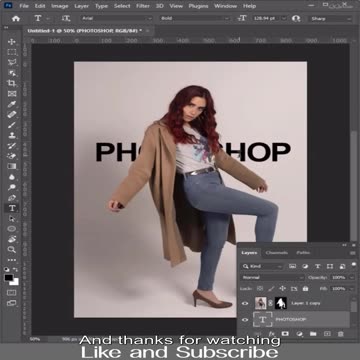Toggle lock all padlock icon
The height and width of the screenshot is (360, 360).
point(305,289)
